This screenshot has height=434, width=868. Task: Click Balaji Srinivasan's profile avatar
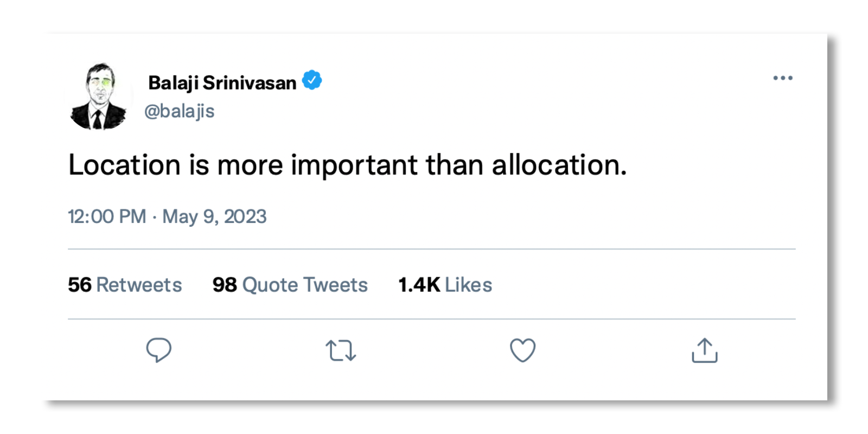tap(98, 97)
